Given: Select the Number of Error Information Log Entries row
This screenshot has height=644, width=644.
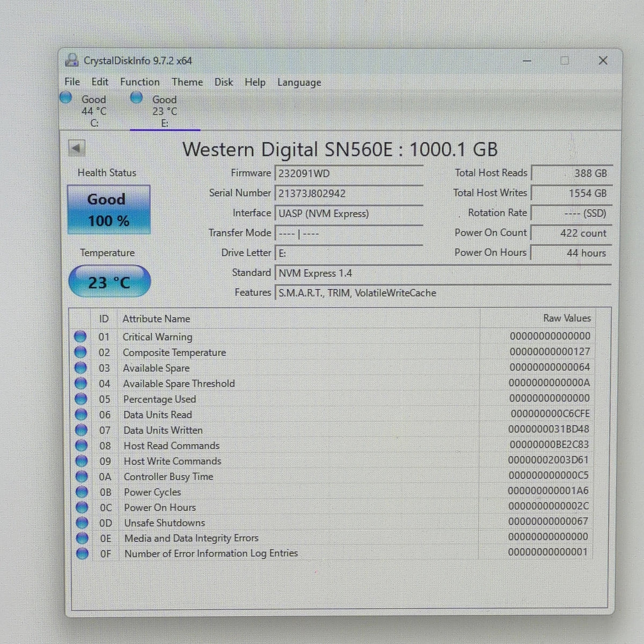Looking at the screenshot, I should click(334, 553).
